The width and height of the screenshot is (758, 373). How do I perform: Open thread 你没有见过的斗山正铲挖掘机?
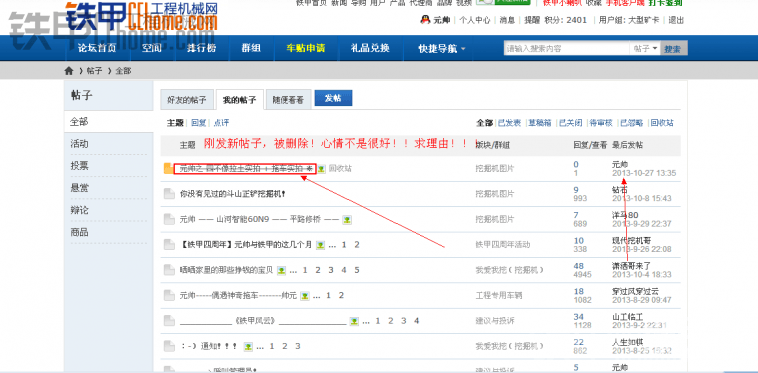click(233, 194)
